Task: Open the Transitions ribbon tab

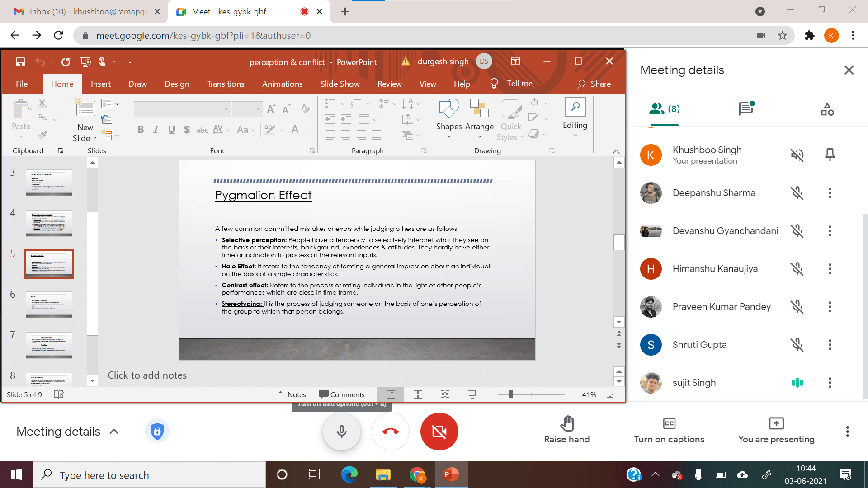Action: [225, 84]
